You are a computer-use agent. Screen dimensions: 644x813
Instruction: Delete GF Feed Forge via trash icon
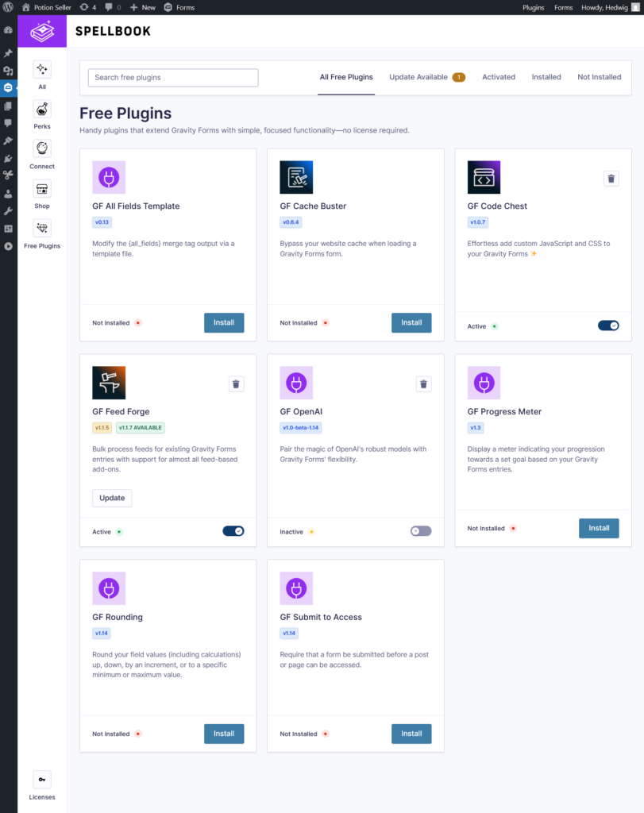pyautogui.click(x=236, y=384)
